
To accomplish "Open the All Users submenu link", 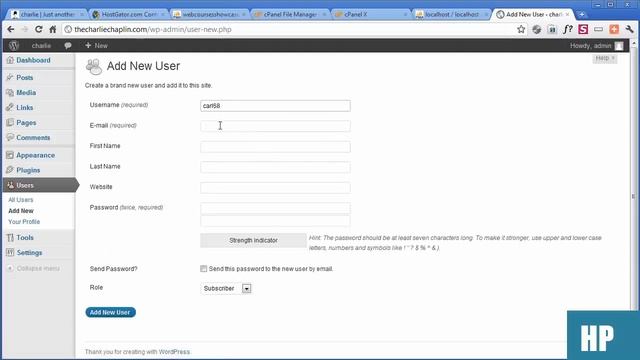I will click(x=21, y=200).
